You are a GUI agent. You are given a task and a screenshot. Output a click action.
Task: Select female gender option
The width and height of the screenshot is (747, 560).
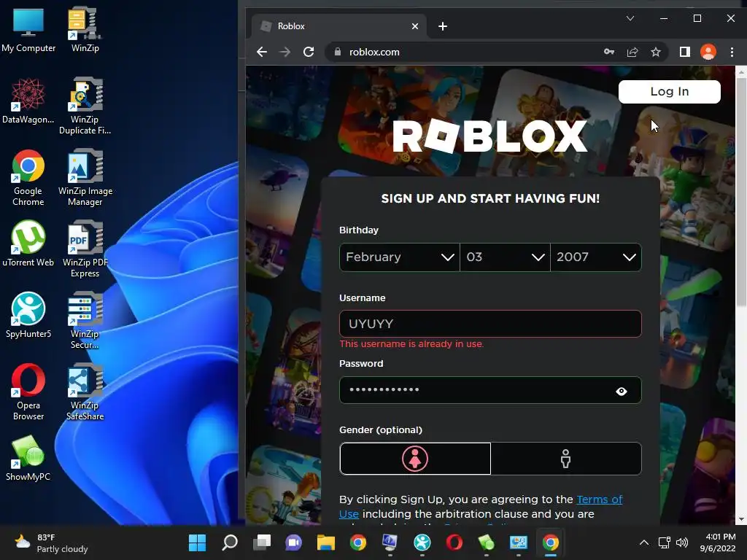coord(415,459)
